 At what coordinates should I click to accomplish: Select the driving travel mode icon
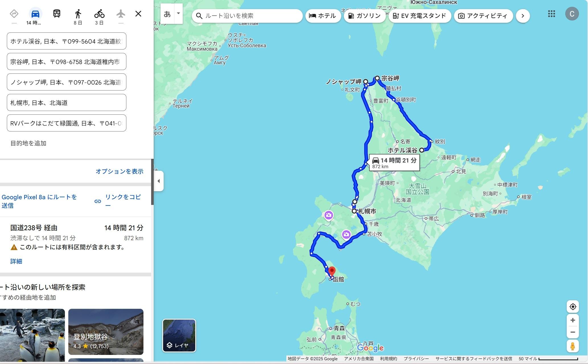click(35, 14)
